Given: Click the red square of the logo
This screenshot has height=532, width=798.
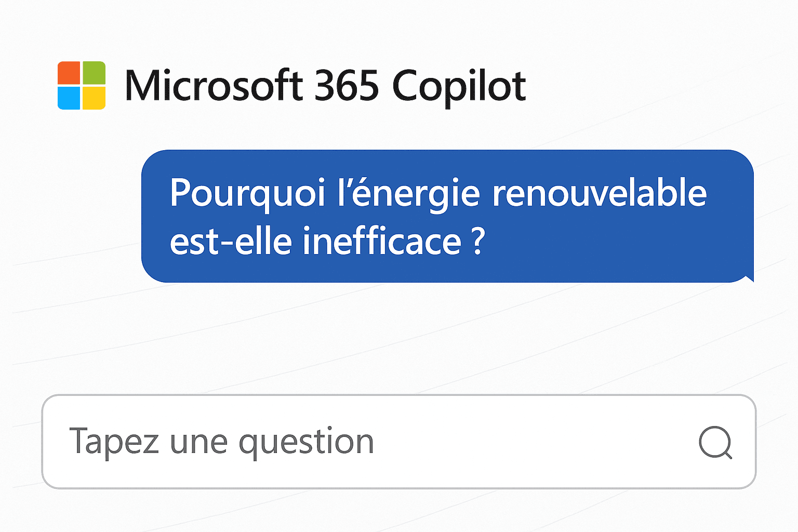Looking at the screenshot, I should point(69,73).
